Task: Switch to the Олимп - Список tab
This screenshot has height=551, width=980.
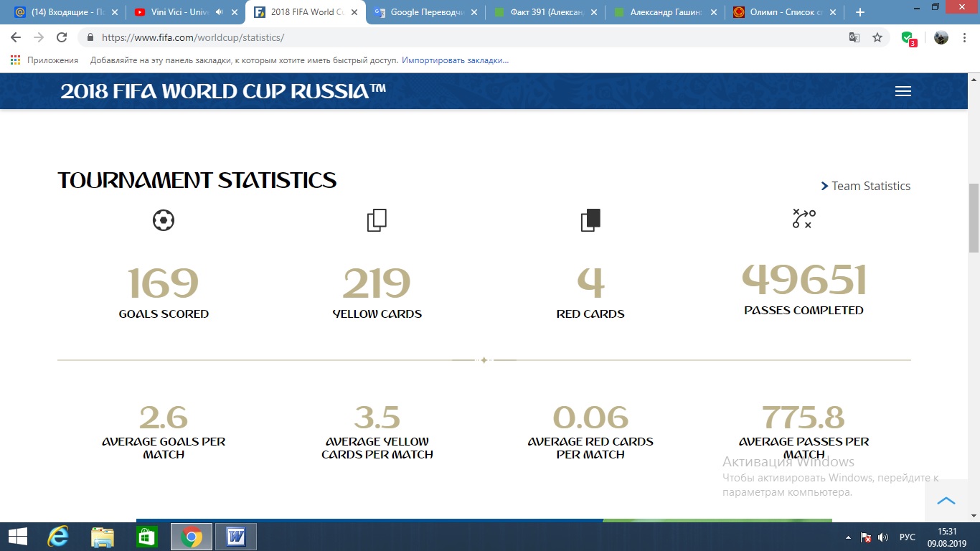Action: [x=785, y=12]
